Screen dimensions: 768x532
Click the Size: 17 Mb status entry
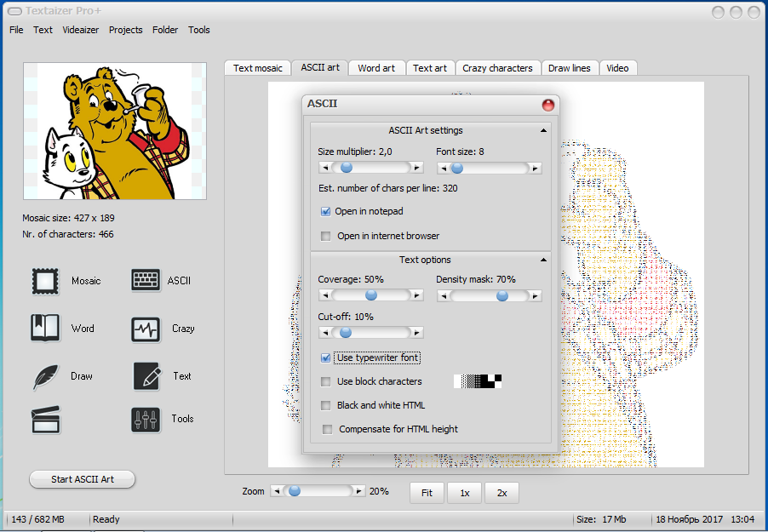[x=601, y=519]
